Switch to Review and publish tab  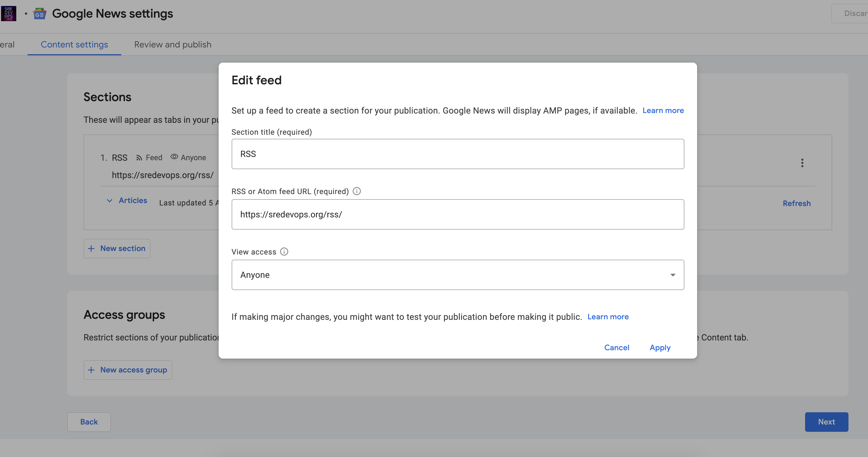tap(173, 44)
